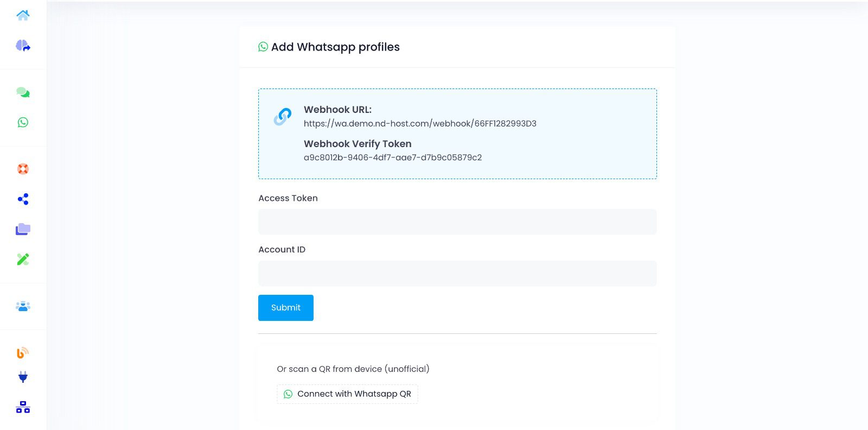Open the brain AI icon in sidebar

click(x=23, y=46)
